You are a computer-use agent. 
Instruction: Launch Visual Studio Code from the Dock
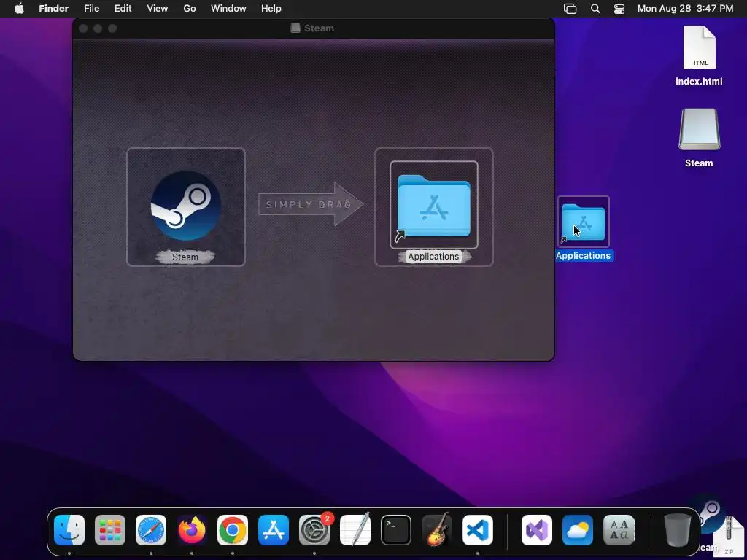click(x=478, y=530)
